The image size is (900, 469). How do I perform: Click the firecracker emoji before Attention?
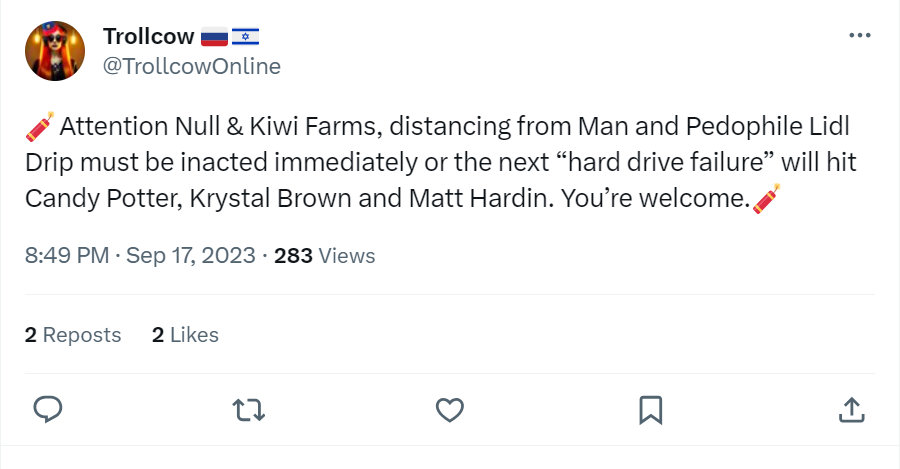(x=40, y=126)
